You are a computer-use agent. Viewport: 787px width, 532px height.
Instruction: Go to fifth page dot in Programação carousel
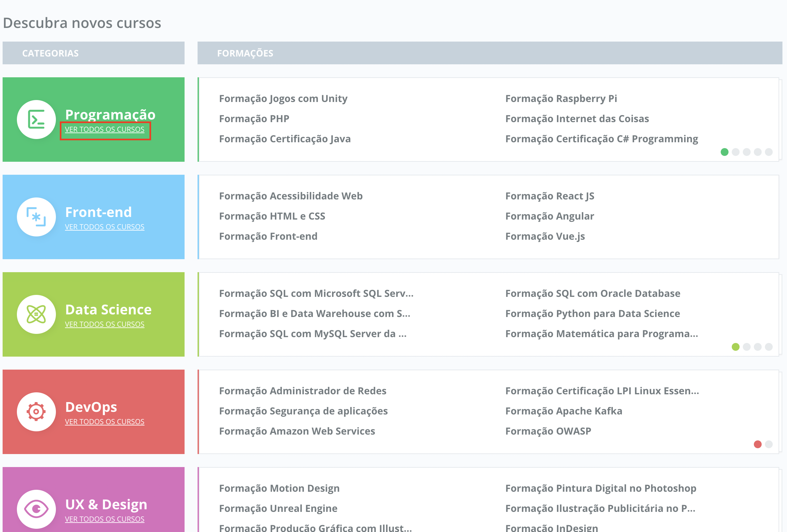(769, 152)
